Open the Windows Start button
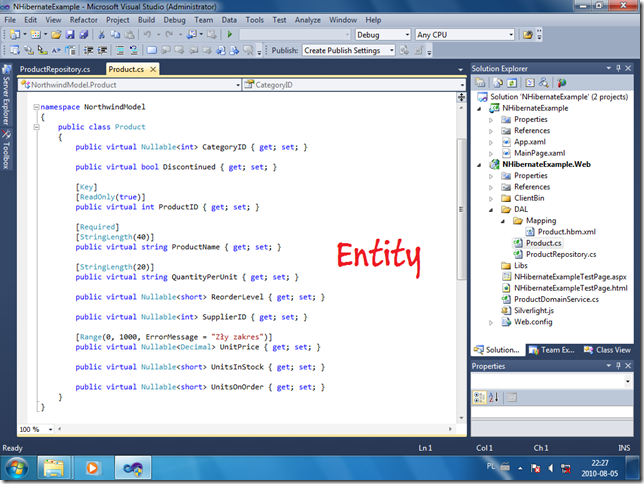This screenshot has height=484, width=644. (x=17, y=468)
